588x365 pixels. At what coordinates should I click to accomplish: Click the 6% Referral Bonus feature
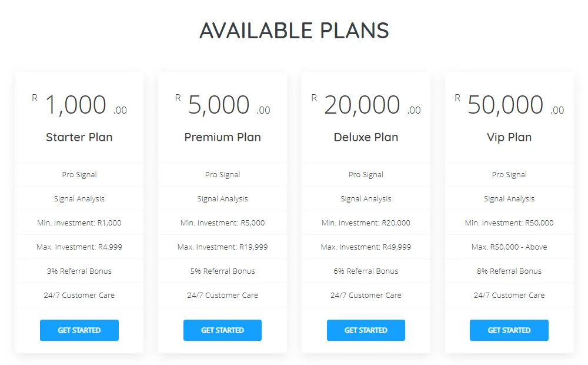[x=366, y=271]
